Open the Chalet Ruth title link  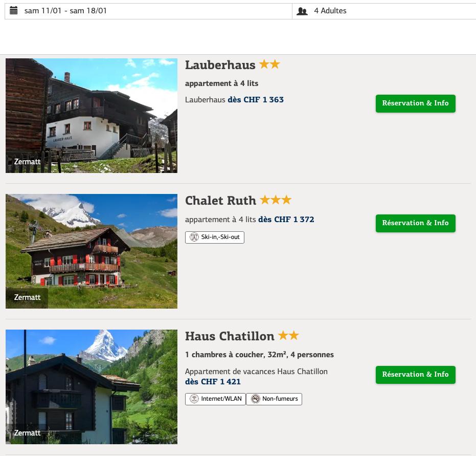click(220, 200)
